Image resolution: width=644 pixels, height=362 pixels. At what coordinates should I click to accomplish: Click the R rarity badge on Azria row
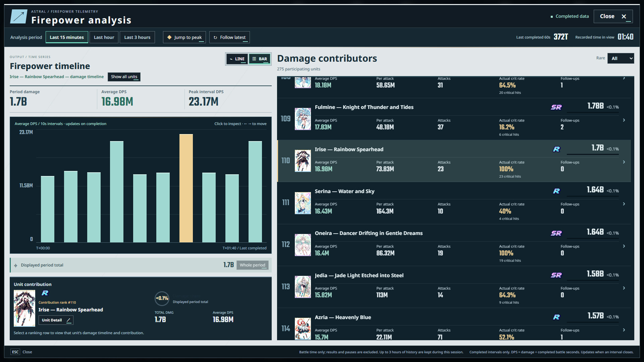click(556, 317)
